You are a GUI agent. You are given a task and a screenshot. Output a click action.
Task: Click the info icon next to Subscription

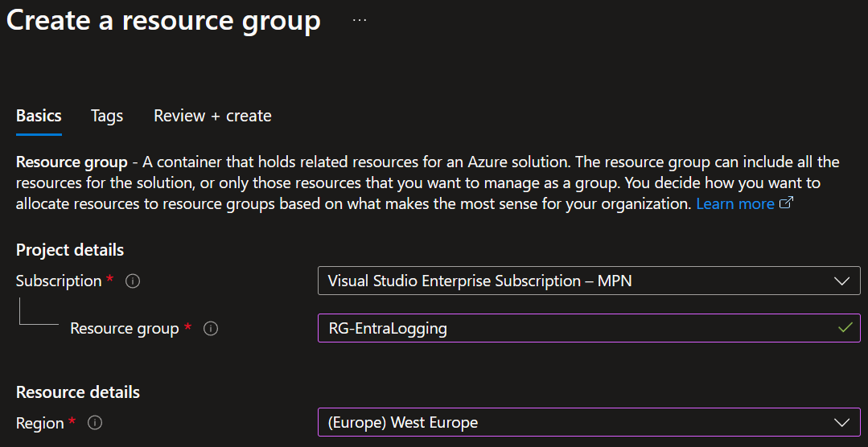(x=134, y=281)
